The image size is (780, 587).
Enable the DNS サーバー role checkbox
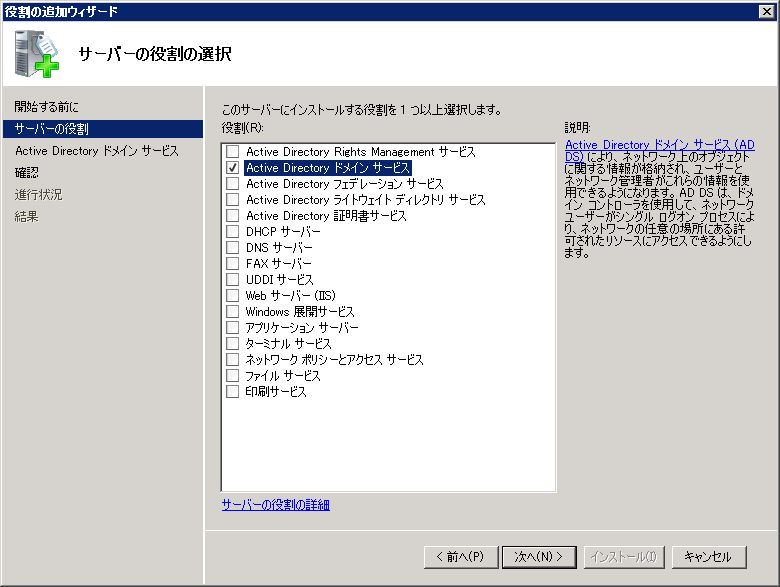pos(232,247)
